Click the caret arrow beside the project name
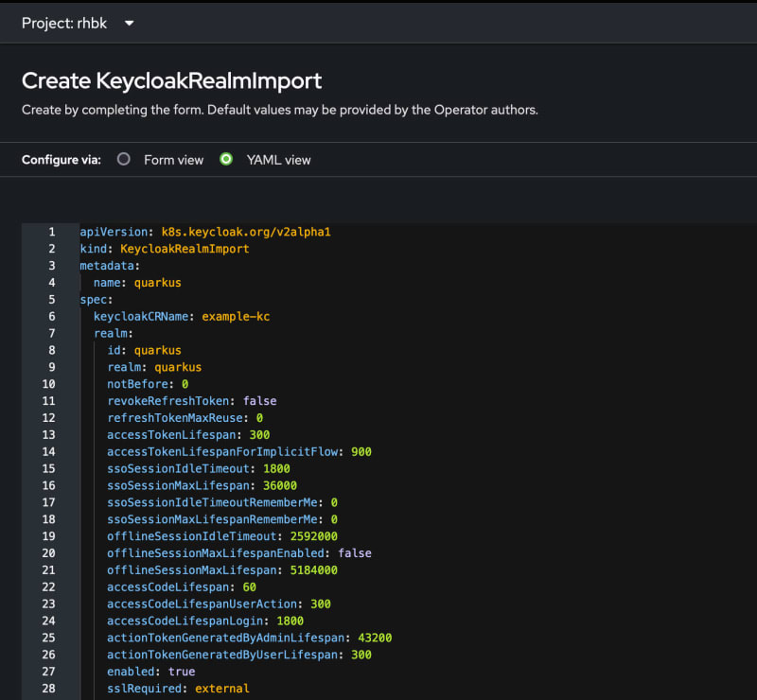This screenshot has height=700, width=757. [130, 24]
